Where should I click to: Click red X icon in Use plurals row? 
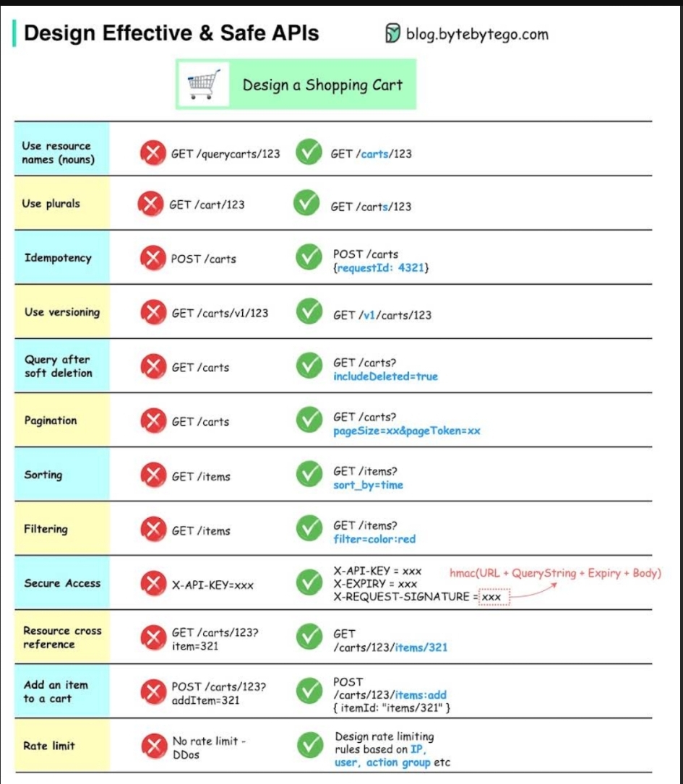[x=150, y=204]
